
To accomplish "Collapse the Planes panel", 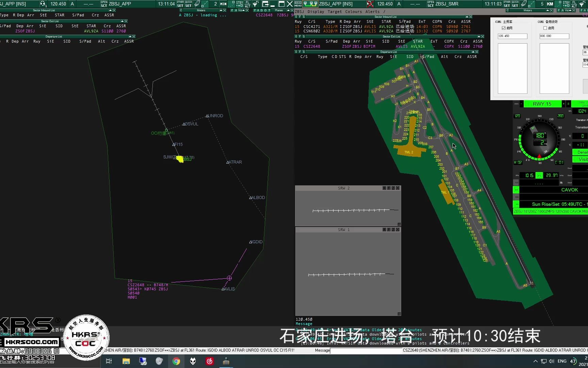I will click(x=288, y=10).
